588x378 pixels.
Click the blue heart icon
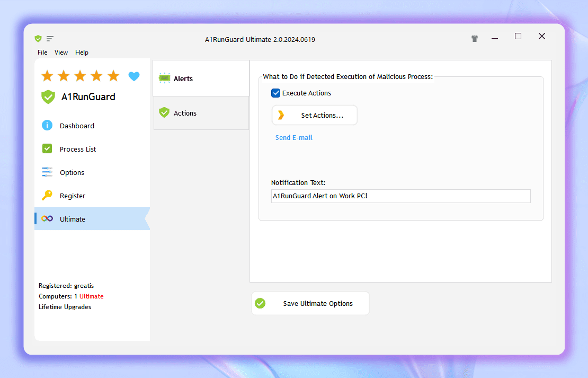pyautogui.click(x=134, y=76)
